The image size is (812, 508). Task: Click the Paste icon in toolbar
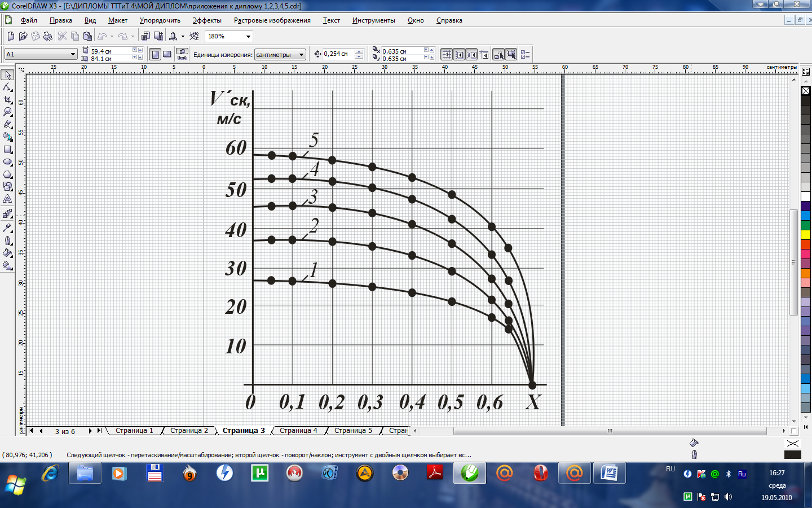(87, 36)
